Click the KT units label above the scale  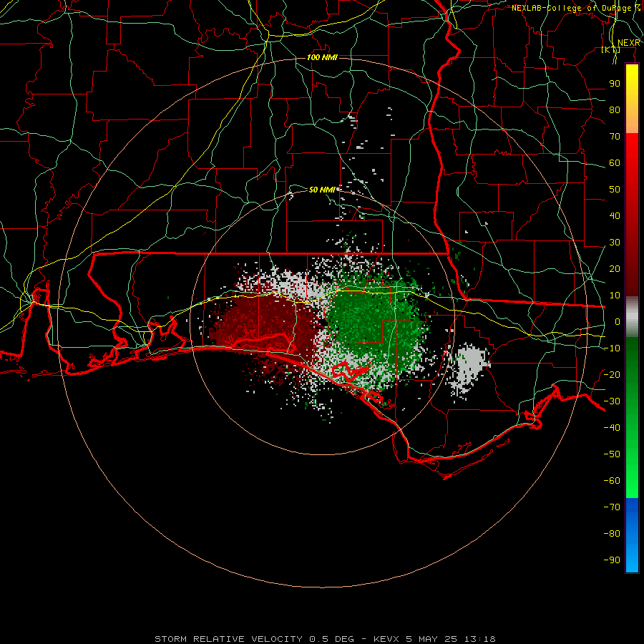coord(611,50)
